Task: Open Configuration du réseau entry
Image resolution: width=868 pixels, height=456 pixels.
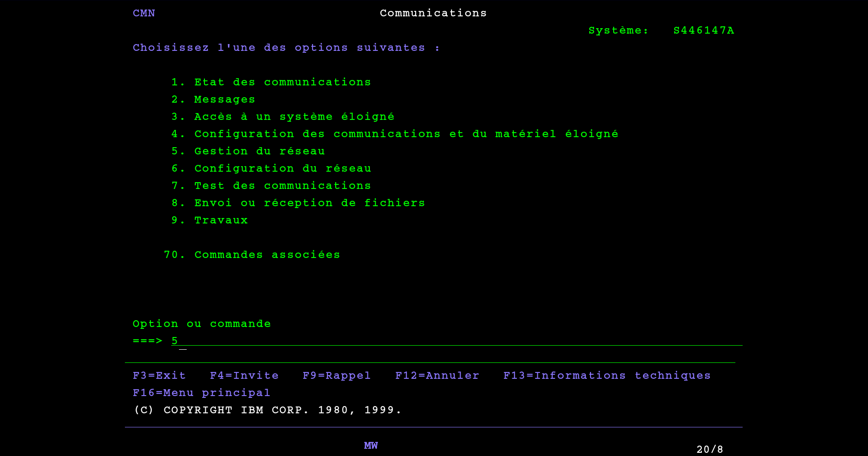Action: (x=283, y=169)
